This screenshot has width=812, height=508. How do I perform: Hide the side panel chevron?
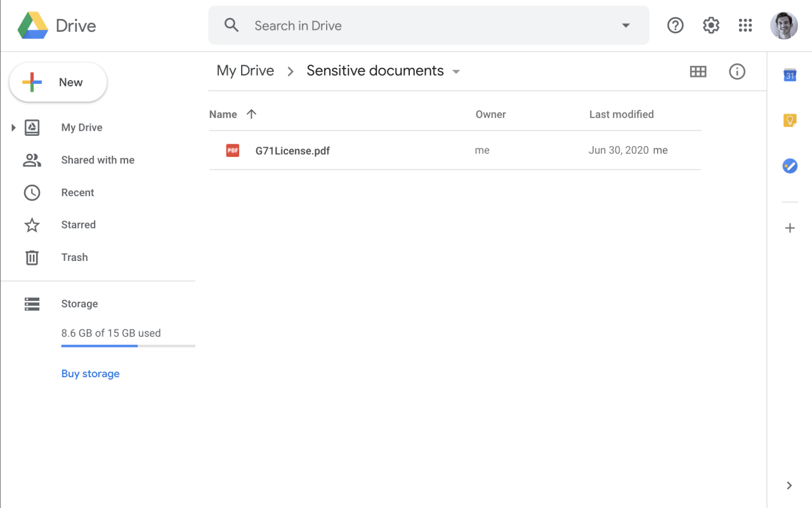pyautogui.click(x=789, y=486)
